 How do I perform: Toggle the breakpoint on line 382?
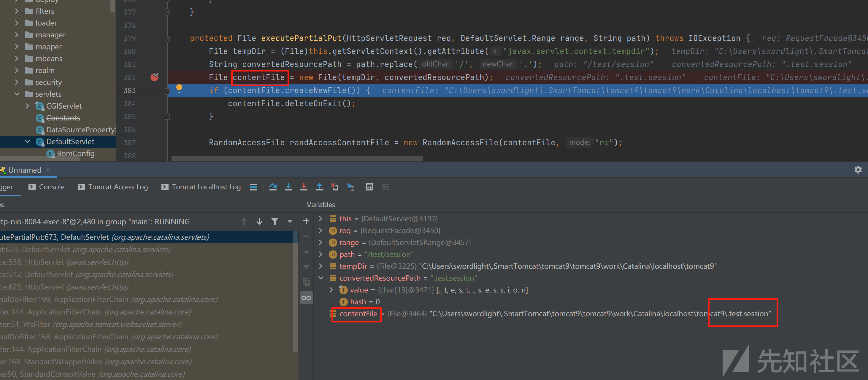(x=154, y=77)
